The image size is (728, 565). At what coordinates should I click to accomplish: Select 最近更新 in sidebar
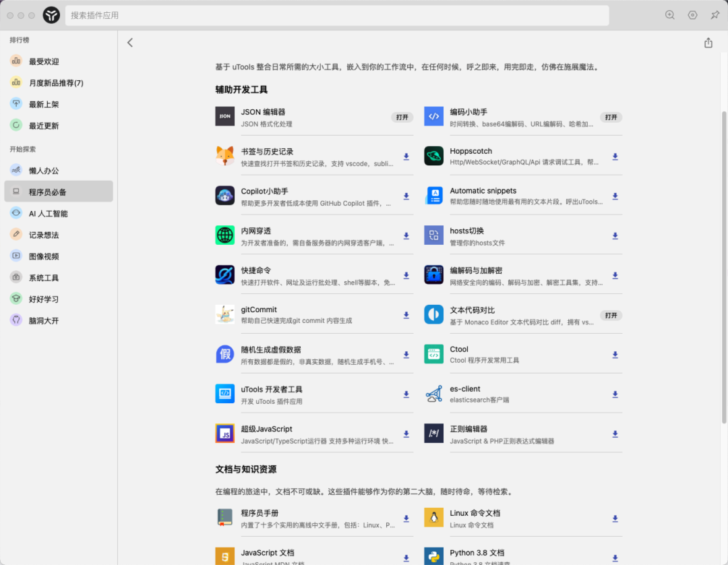coord(59,125)
